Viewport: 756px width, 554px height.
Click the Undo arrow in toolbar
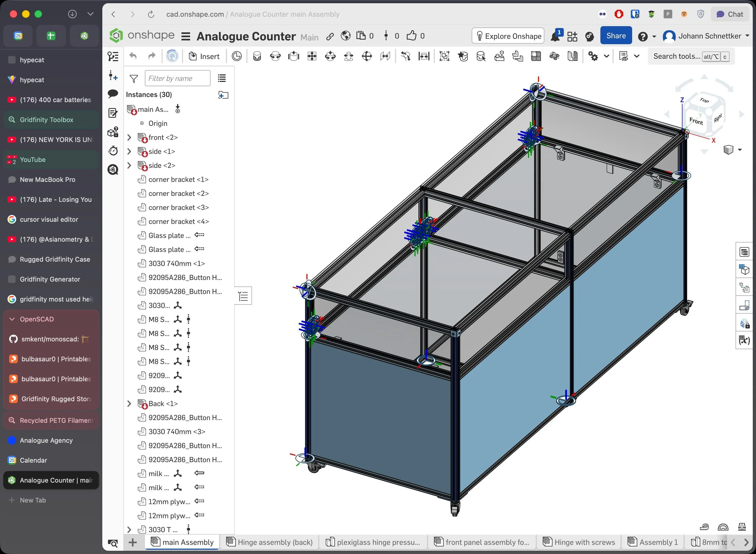(x=133, y=56)
